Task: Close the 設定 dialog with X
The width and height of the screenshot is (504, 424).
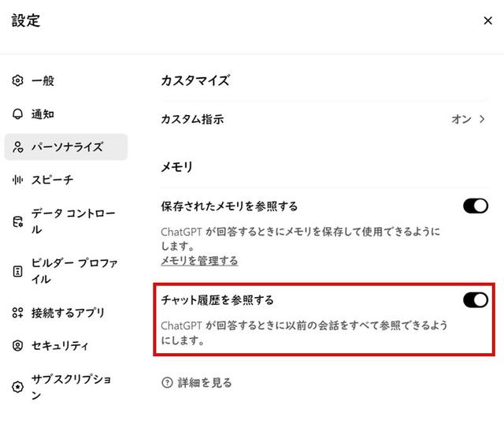Action: 487,21
